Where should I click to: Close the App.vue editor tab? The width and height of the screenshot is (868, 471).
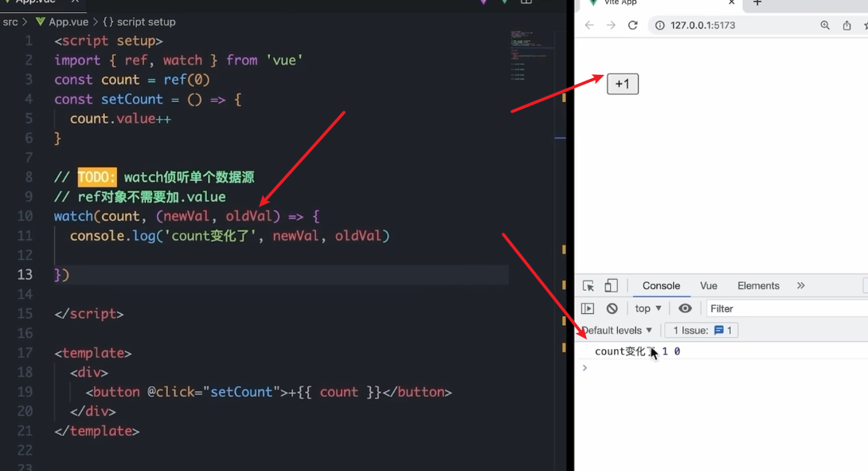pos(75,2)
